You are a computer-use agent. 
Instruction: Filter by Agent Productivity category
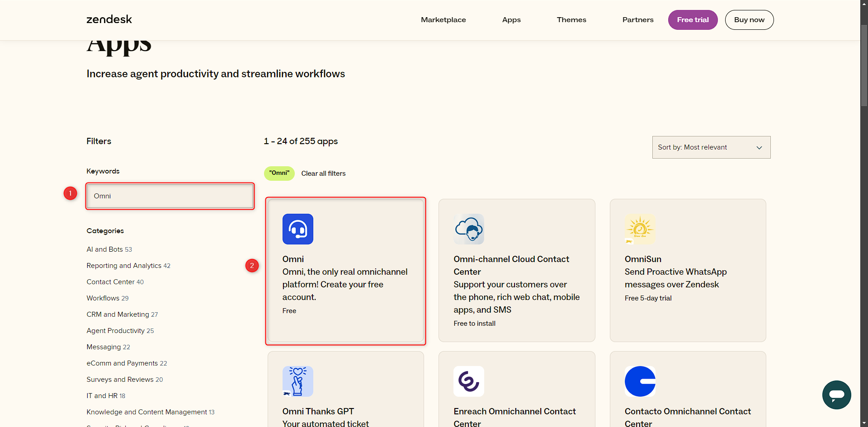pos(120,331)
